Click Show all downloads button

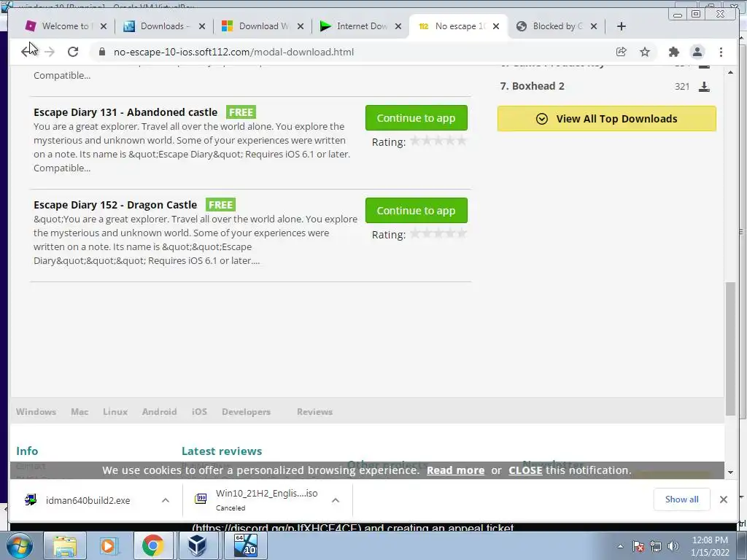(x=682, y=499)
